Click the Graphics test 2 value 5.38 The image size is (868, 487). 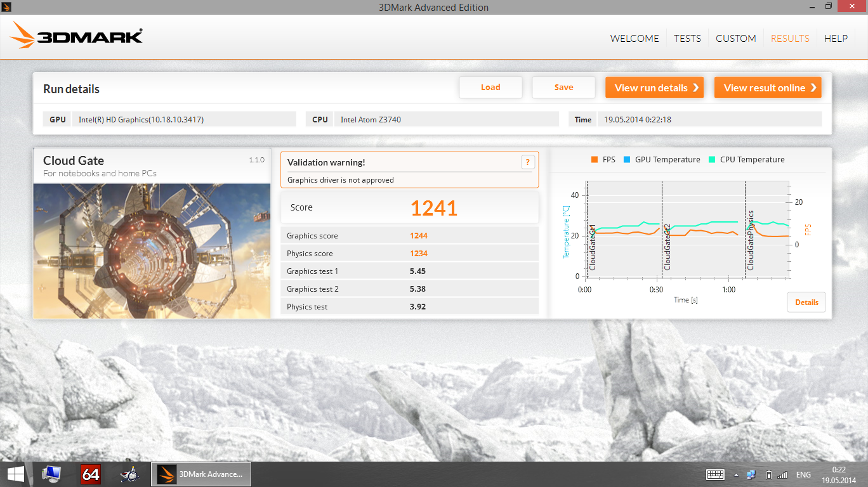(x=418, y=289)
